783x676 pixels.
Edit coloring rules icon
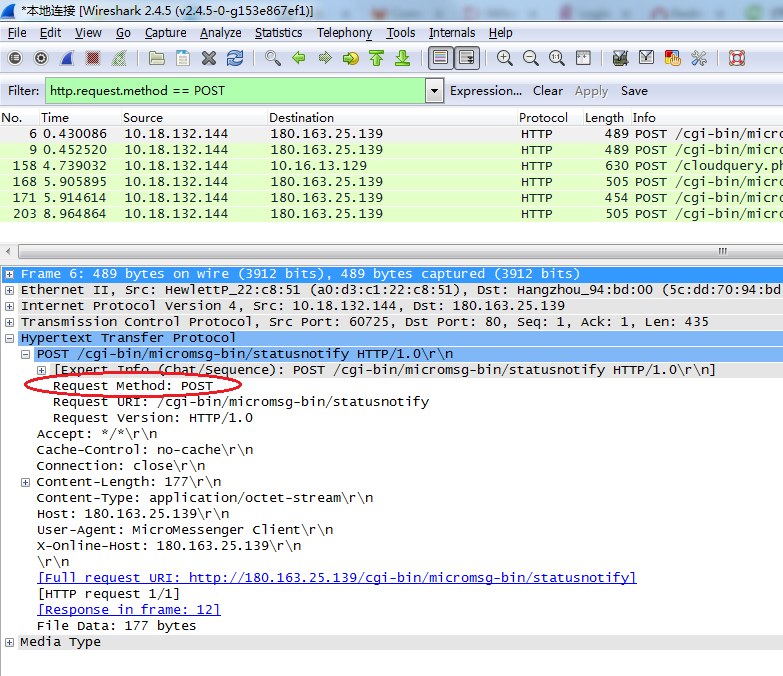672,58
